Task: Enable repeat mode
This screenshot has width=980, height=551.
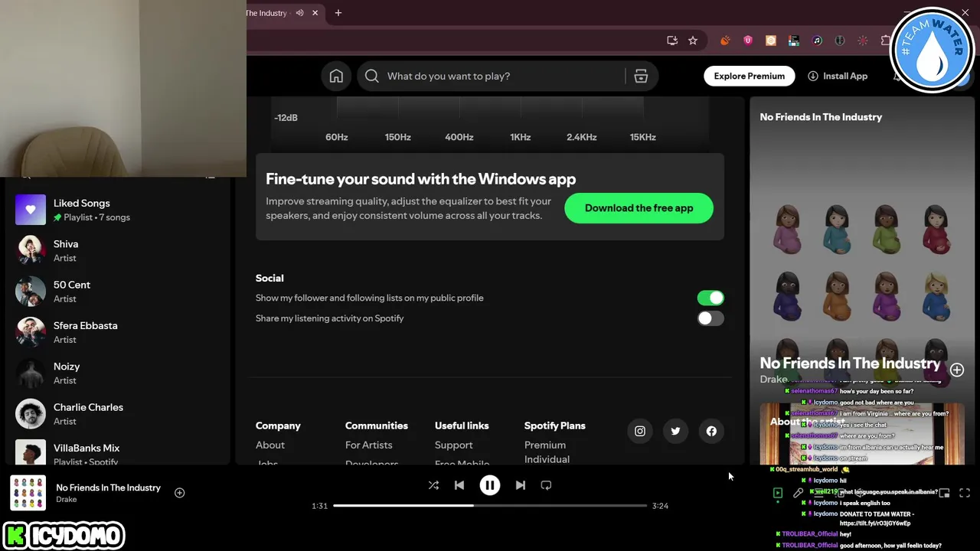Action: [x=546, y=485]
